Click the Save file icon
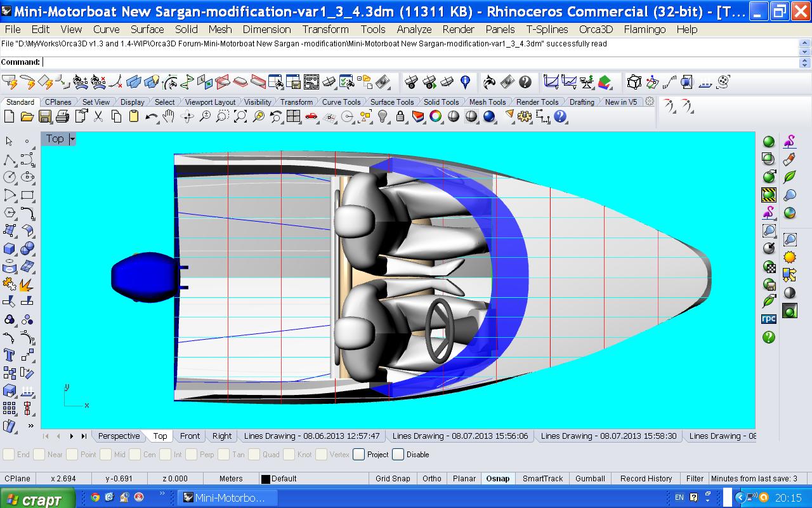 pos(44,117)
